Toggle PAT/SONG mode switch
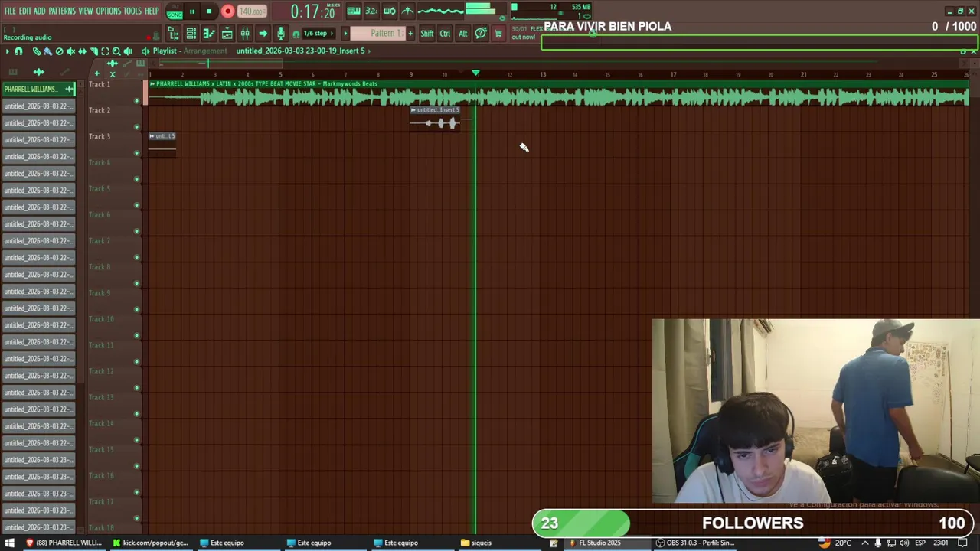 tap(175, 11)
